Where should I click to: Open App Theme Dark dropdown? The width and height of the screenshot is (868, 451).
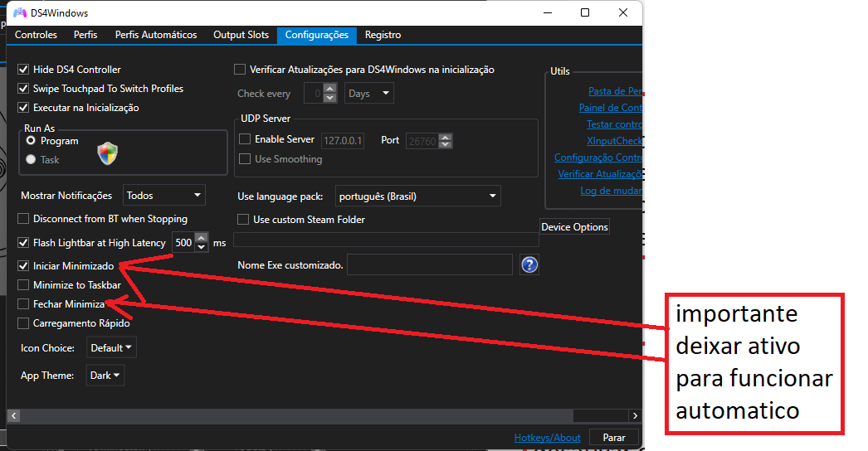pos(105,376)
